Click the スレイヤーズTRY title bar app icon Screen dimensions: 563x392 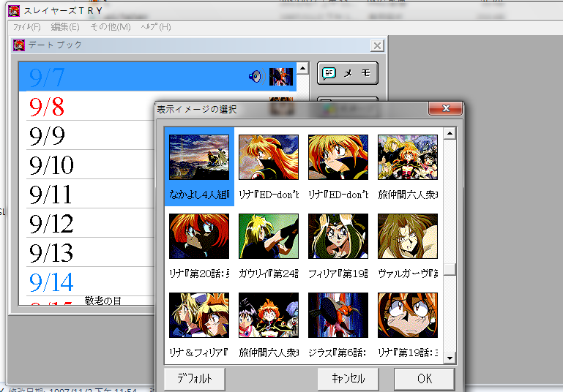14,11
